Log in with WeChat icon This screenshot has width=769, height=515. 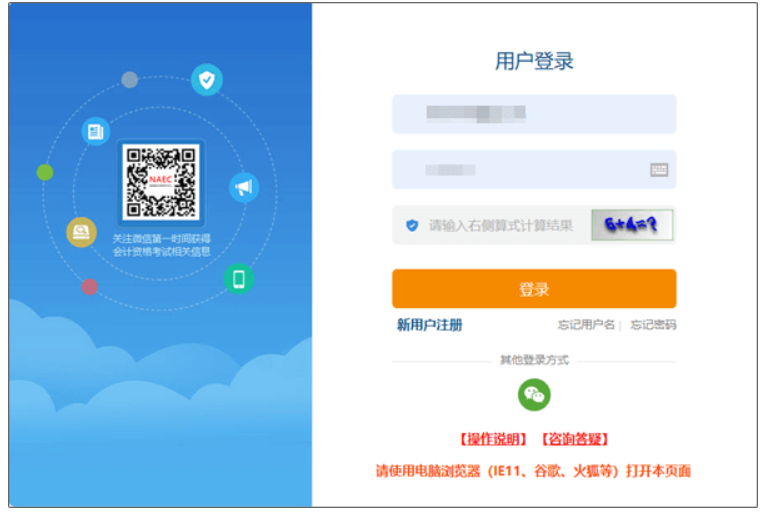(534, 394)
